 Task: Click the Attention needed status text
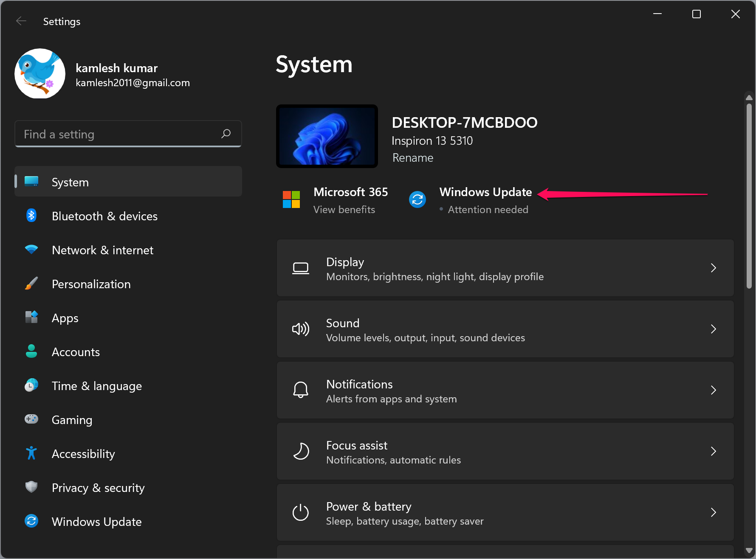(488, 210)
